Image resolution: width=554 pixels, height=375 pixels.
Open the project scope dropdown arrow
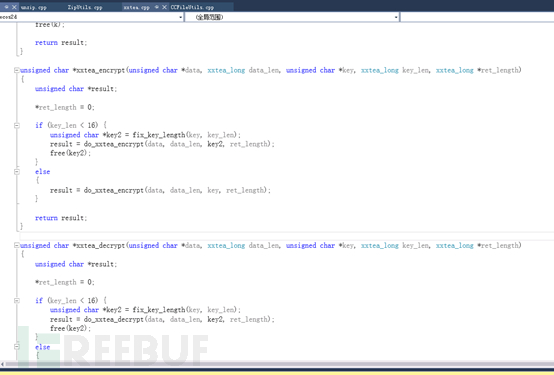(x=181, y=17)
